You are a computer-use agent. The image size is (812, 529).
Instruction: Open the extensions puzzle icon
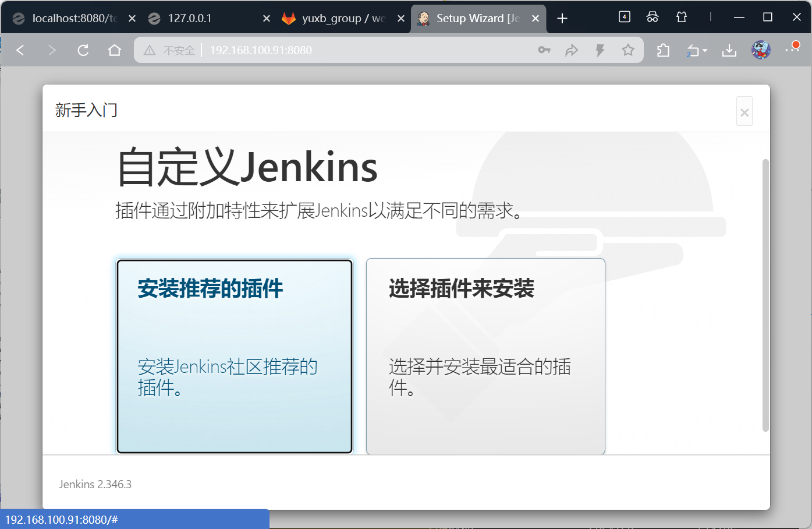[x=663, y=51]
